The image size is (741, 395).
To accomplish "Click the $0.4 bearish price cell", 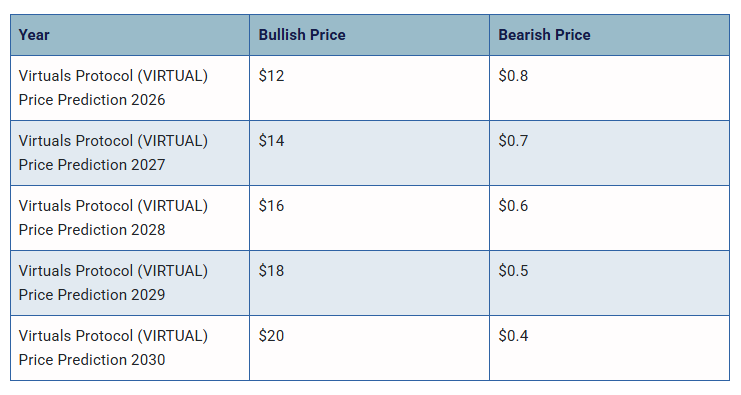I will click(610, 348).
